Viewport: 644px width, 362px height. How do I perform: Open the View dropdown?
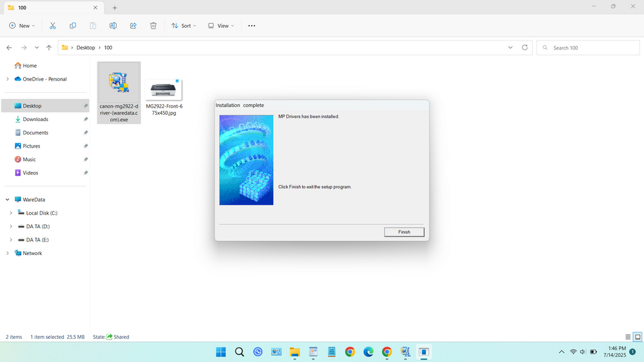point(221,26)
